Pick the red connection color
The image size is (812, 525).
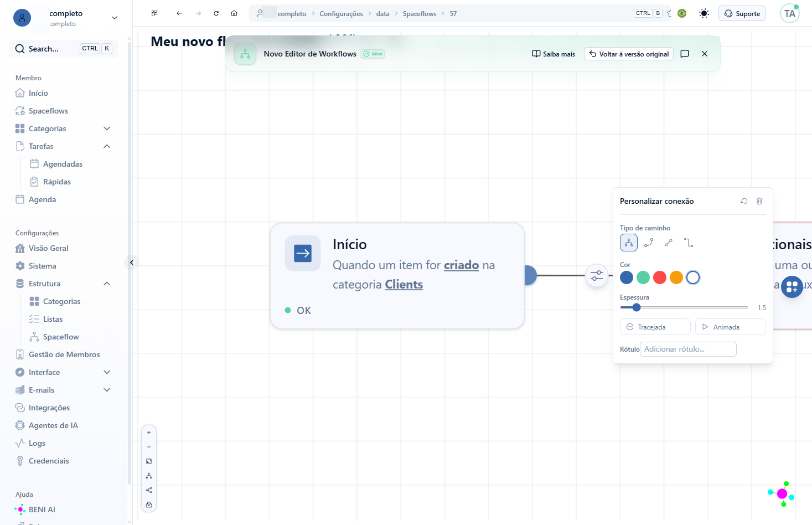[660, 277]
